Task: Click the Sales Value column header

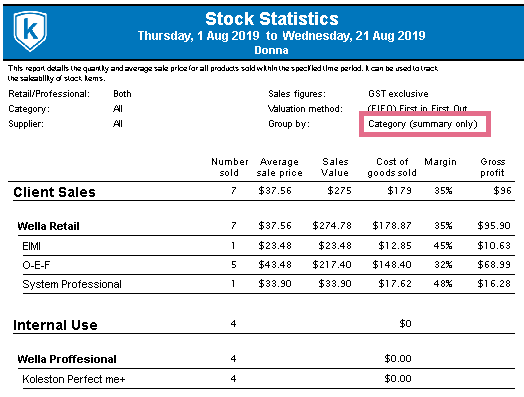Action: (x=335, y=167)
